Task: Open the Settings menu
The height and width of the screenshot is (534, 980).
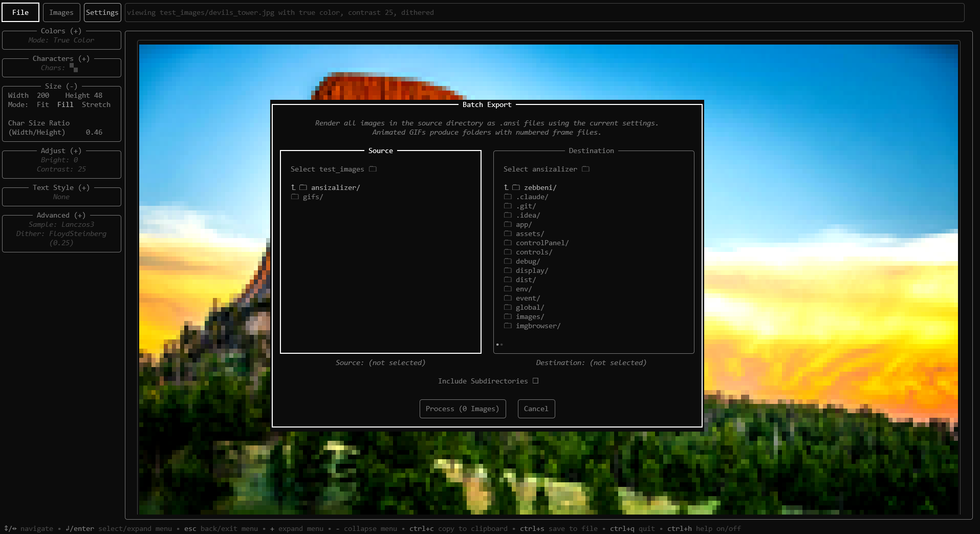Action: (102, 12)
